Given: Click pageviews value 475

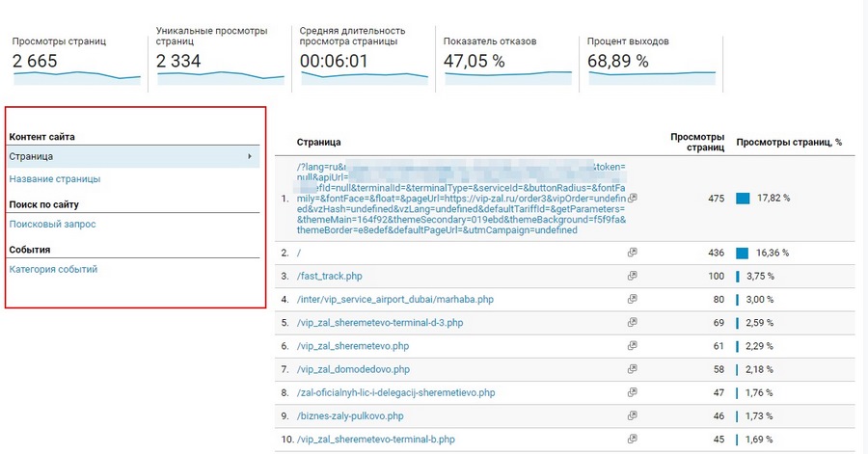Looking at the screenshot, I should [716, 198].
